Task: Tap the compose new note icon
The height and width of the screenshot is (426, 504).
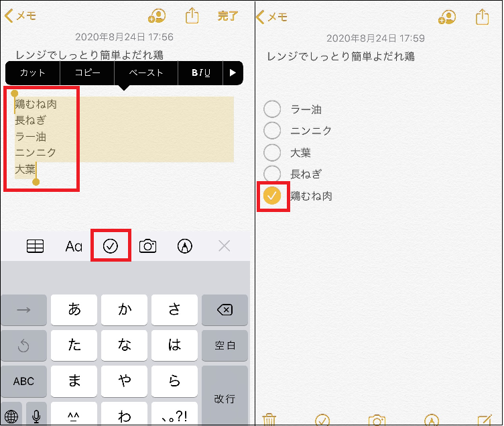Action: click(x=485, y=420)
